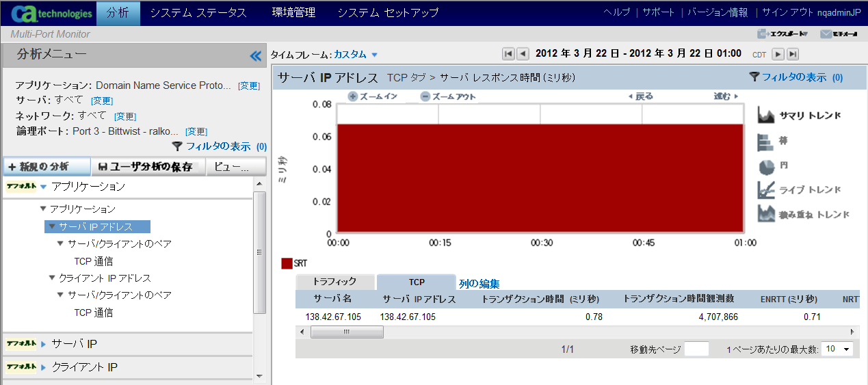Collapse サーバ/クライアントのペア under サーバ IP アドレス
Viewport: 868px width, 385px height.
[x=60, y=243]
